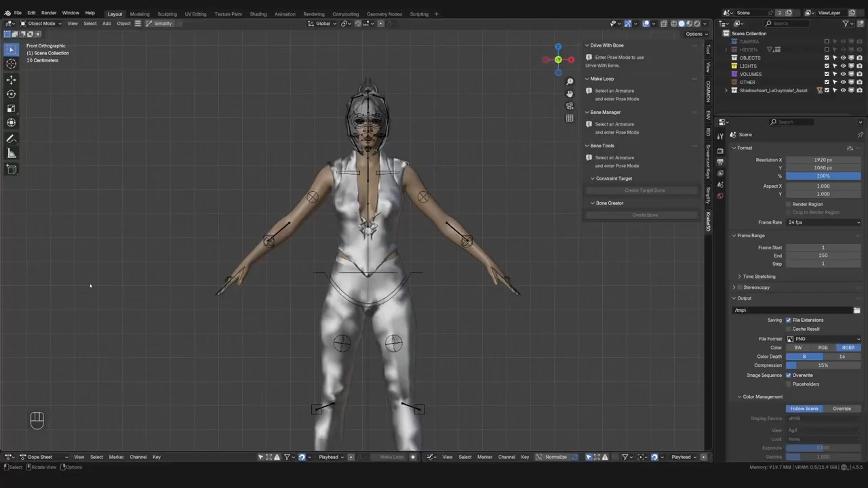The image size is (868, 488).
Task: Switch viewport to wireframe shading
Action: click(673, 24)
